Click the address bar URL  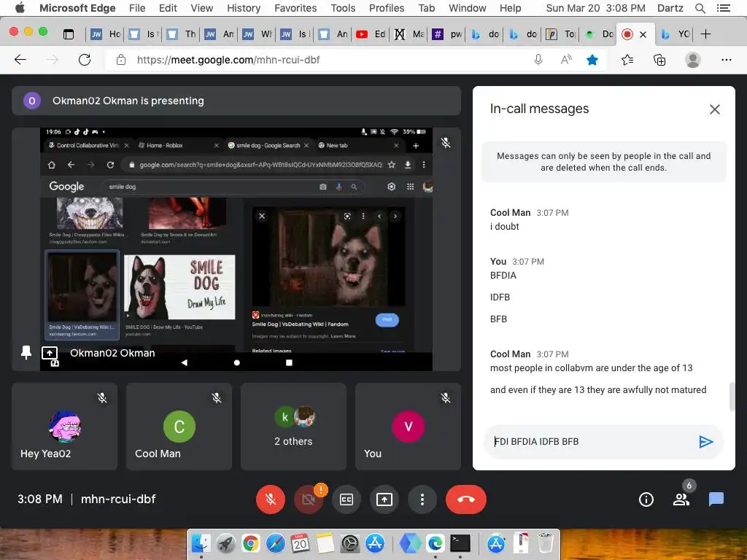(228, 60)
